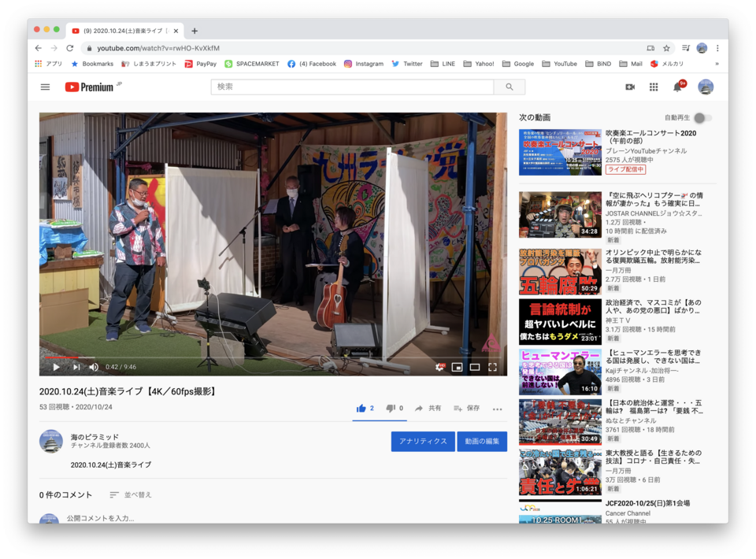Like the video with thumbs up
Image resolution: width=756 pixels, height=559 pixels.
click(x=361, y=408)
